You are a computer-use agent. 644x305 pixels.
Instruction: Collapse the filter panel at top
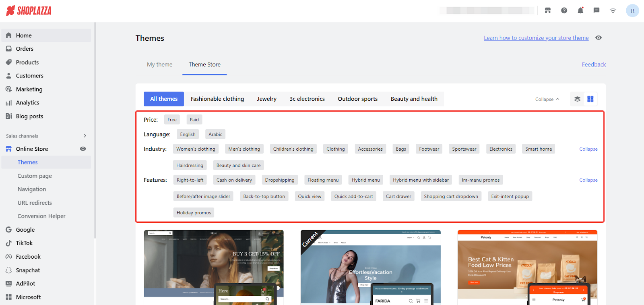(x=547, y=99)
